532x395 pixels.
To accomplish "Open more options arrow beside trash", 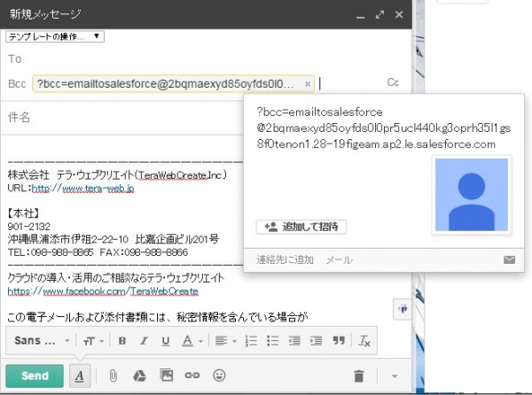I will 395,376.
